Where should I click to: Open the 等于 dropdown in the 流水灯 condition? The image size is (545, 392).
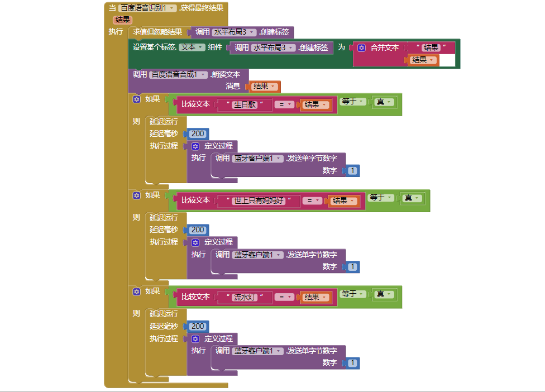[353, 294]
